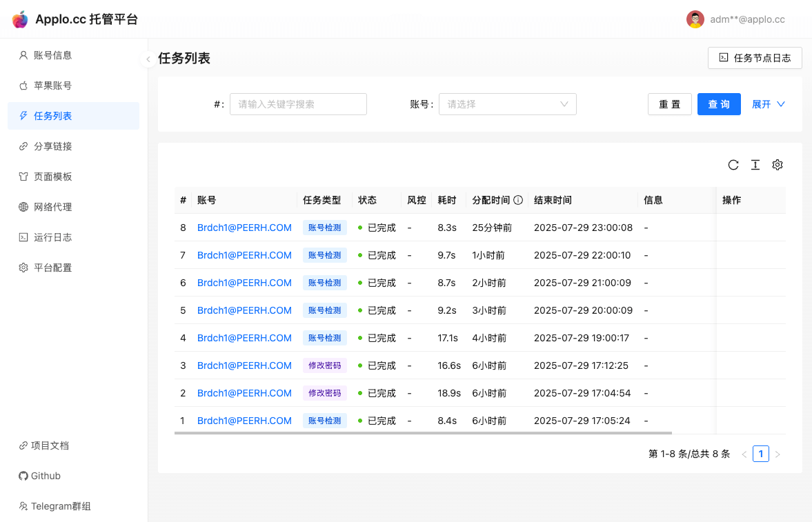Click the user avatar in the header

[x=695, y=19]
